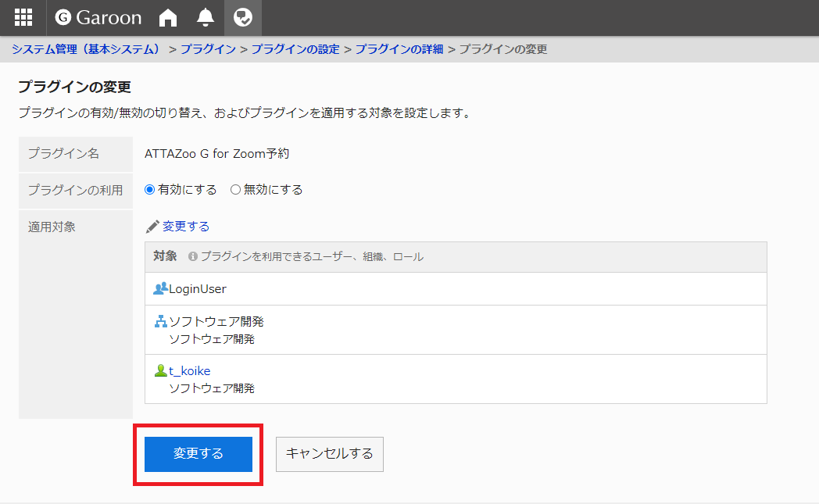Select the 有効にする radio button

pos(150,190)
